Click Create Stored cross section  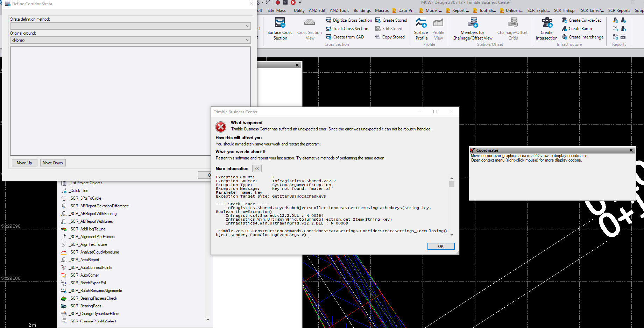click(391, 20)
